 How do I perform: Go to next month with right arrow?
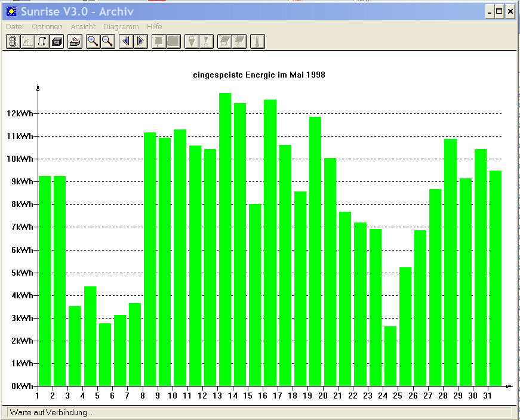141,42
